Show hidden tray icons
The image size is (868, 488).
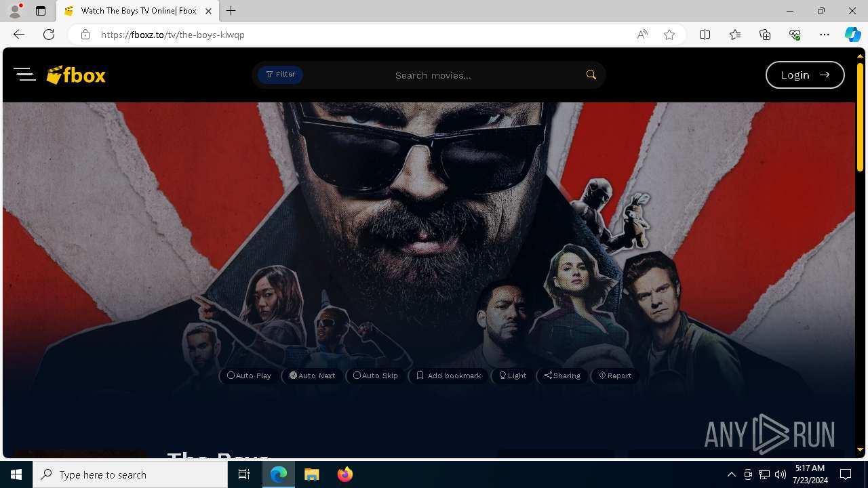pyautogui.click(x=731, y=474)
